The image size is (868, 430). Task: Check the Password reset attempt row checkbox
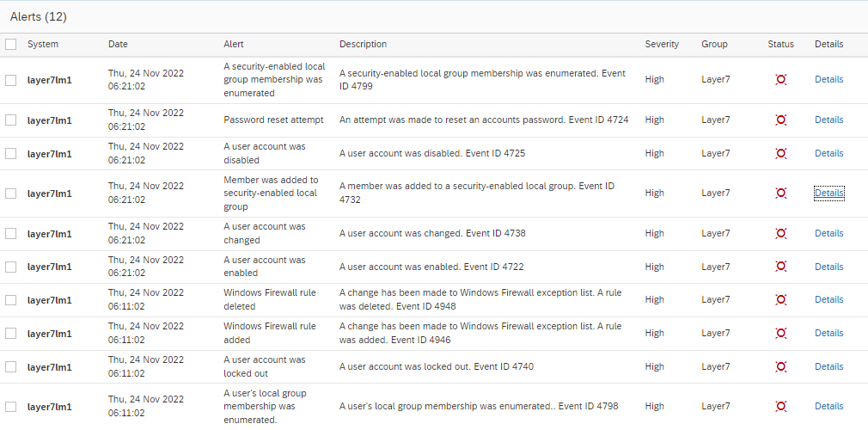click(10, 120)
